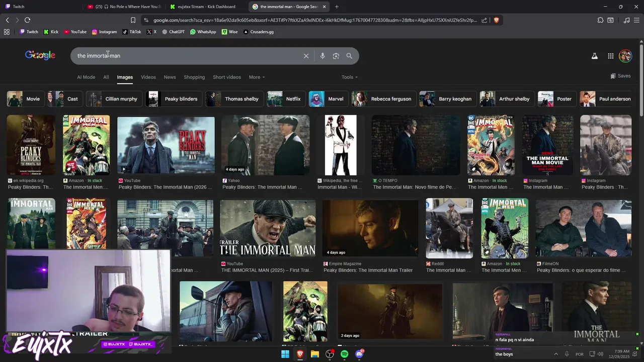Open Google Lens image search icon

tap(336, 56)
